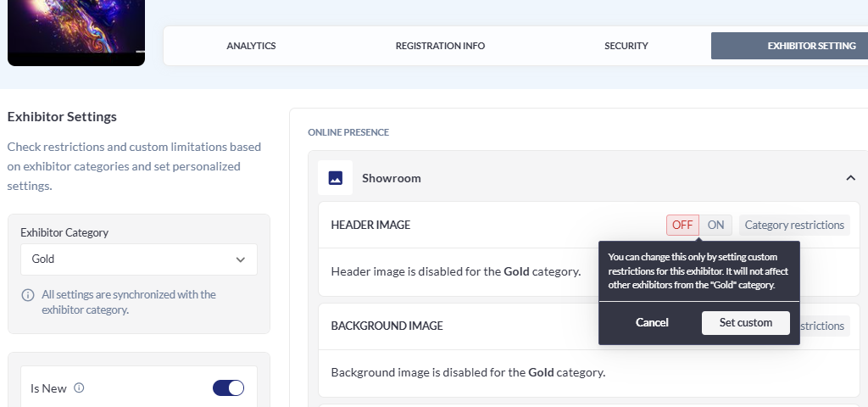Switch Header Image to OFF
The height and width of the screenshot is (407, 868).
[x=682, y=225]
